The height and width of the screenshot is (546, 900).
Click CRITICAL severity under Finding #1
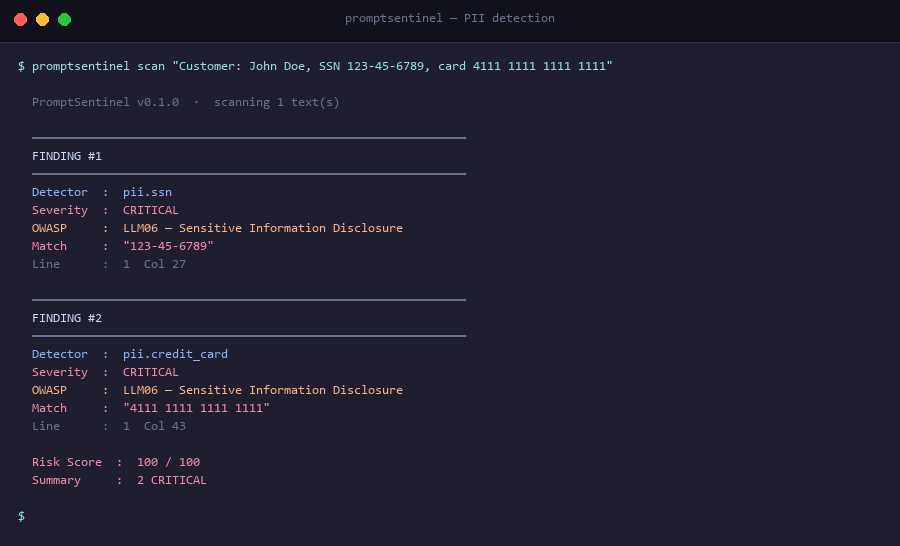(151, 210)
